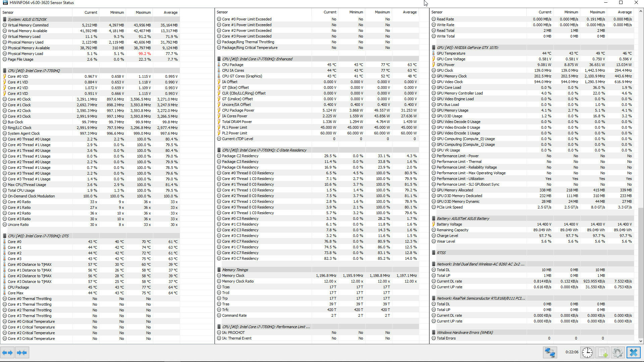Screen dimensions: 644x362
Task: Click the red 99.2 % Physical Memory Load maximum value
Action: (145, 54)
